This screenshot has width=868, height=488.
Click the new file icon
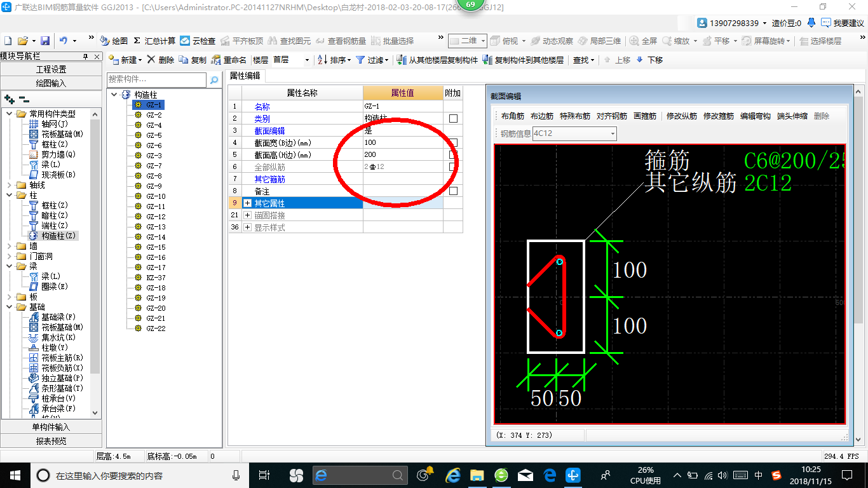8,41
